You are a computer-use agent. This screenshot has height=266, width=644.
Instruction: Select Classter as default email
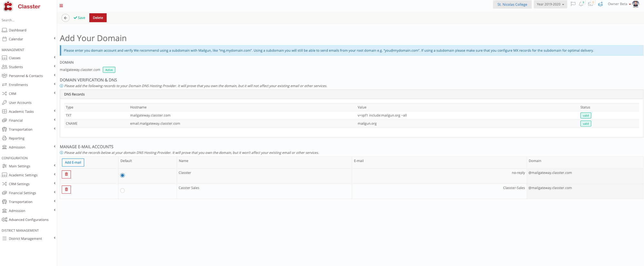[x=122, y=175]
